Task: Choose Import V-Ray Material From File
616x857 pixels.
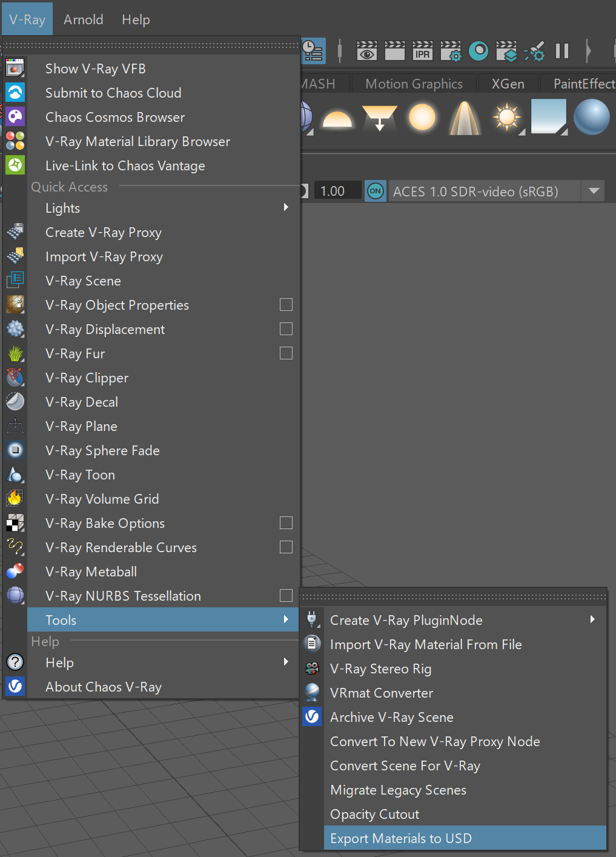Action: [465, 644]
